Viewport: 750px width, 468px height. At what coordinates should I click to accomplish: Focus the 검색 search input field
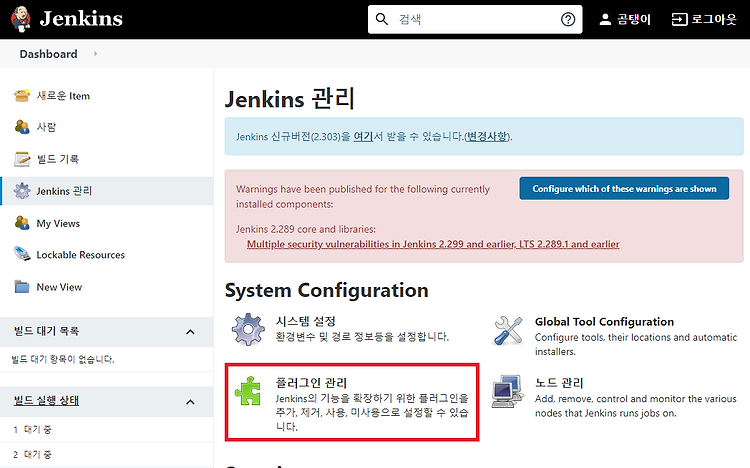coord(476,19)
